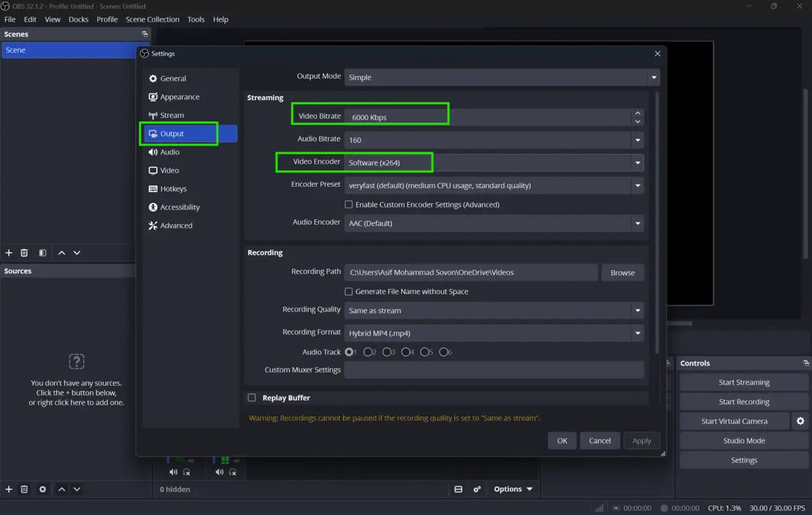Open advanced audio properties gears icon

[477, 489]
